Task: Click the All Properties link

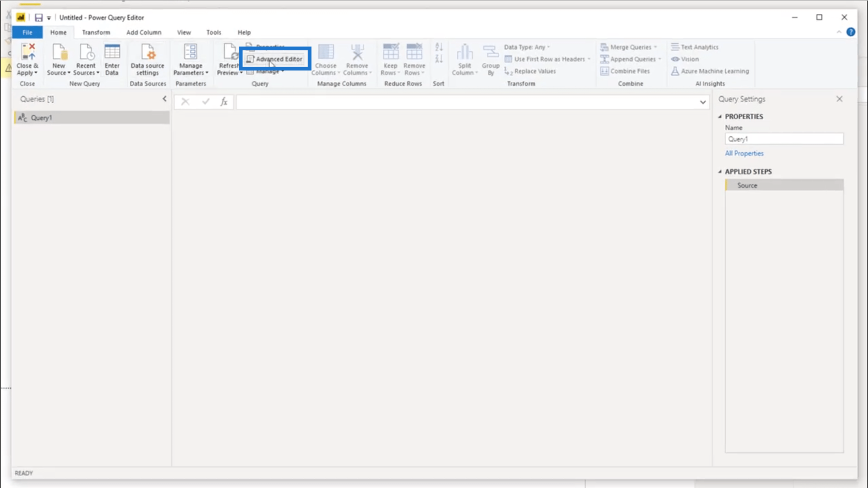Action: pos(743,153)
